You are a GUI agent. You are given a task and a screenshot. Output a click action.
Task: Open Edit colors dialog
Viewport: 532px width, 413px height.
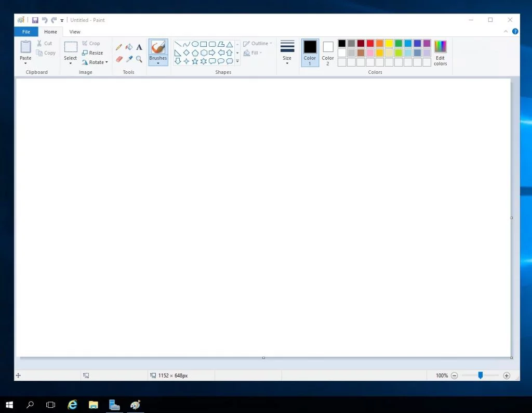pyautogui.click(x=441, y=53)
